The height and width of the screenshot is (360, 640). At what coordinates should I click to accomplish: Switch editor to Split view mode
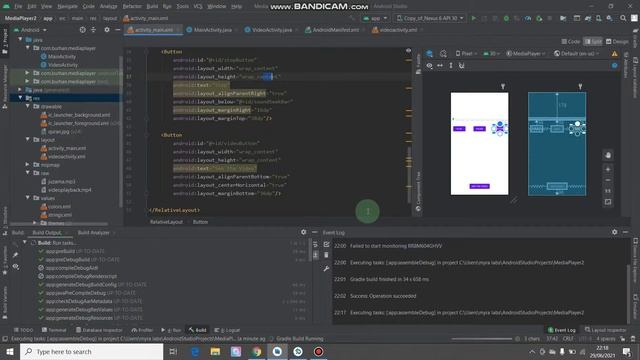pyautogui.click(x=593, y=41)
